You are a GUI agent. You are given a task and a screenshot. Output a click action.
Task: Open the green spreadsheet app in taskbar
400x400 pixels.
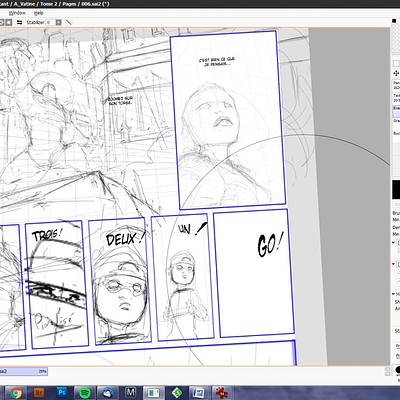click(154, 393)
